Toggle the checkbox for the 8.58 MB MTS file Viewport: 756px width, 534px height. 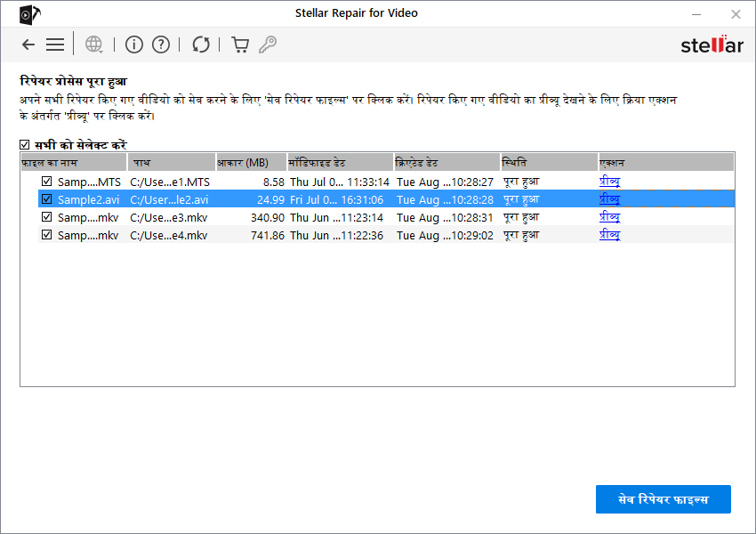pyautogui.click(x=47, y=182)
